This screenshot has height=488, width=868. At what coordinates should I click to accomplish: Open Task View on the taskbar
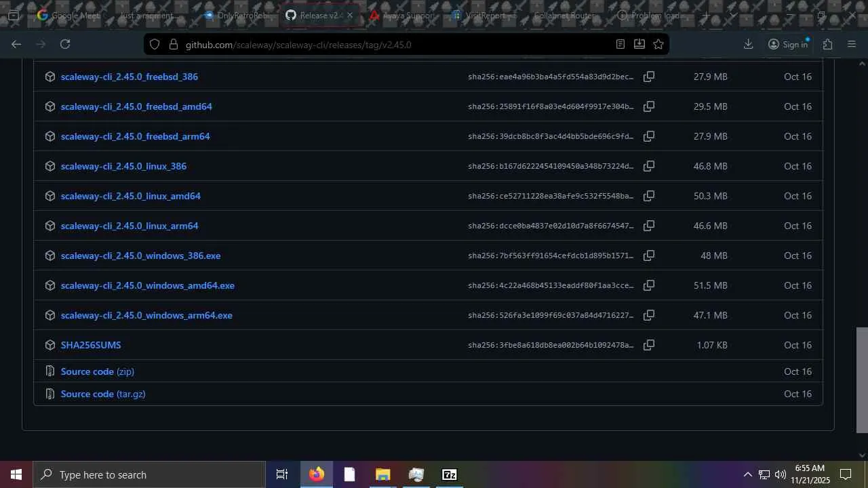[282, 474]
